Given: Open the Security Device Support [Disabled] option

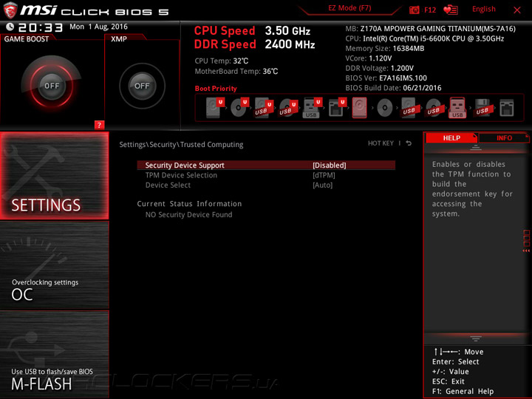Looking at the screenshot, I should [x=266, y=166].
